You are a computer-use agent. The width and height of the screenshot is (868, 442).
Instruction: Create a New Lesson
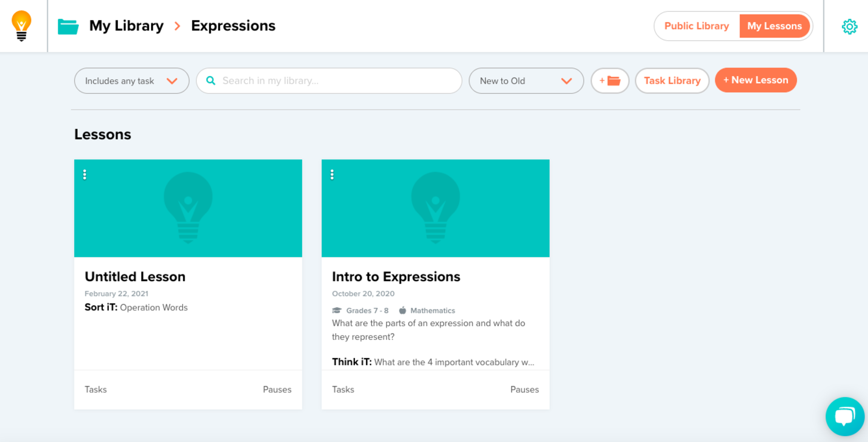point(756,80)
